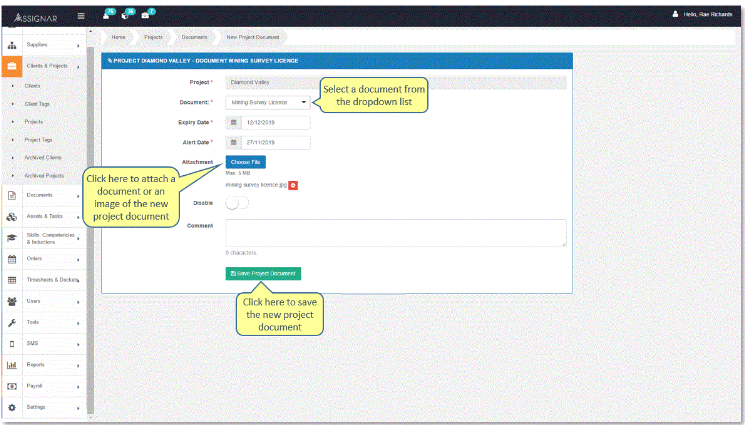This screenshot has height=425, width=745.
Task: Click the Settings gear icon in sidebar
Action: point(11,407)
